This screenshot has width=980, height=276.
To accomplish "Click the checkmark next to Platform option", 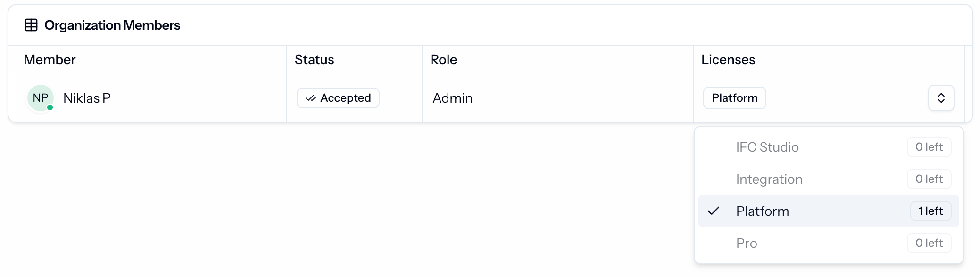I will 714,211.
